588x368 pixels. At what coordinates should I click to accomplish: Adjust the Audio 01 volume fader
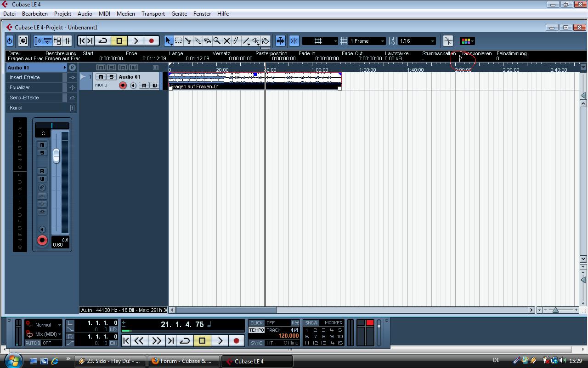56,155
